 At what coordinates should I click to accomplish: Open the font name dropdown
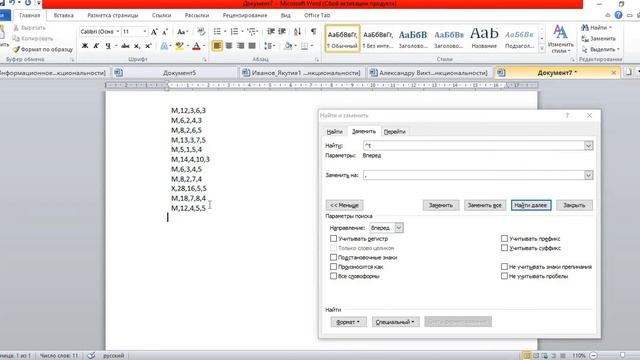(118, 31)
